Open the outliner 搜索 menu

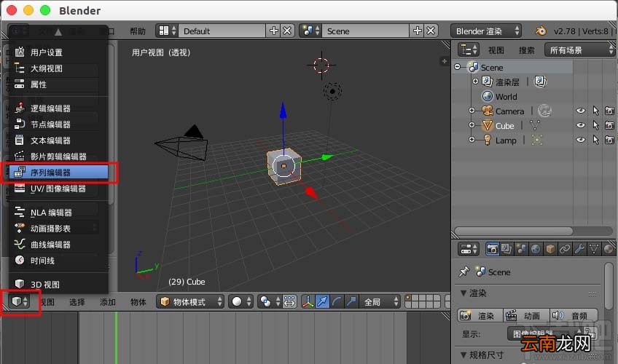[x=527, y=50]
